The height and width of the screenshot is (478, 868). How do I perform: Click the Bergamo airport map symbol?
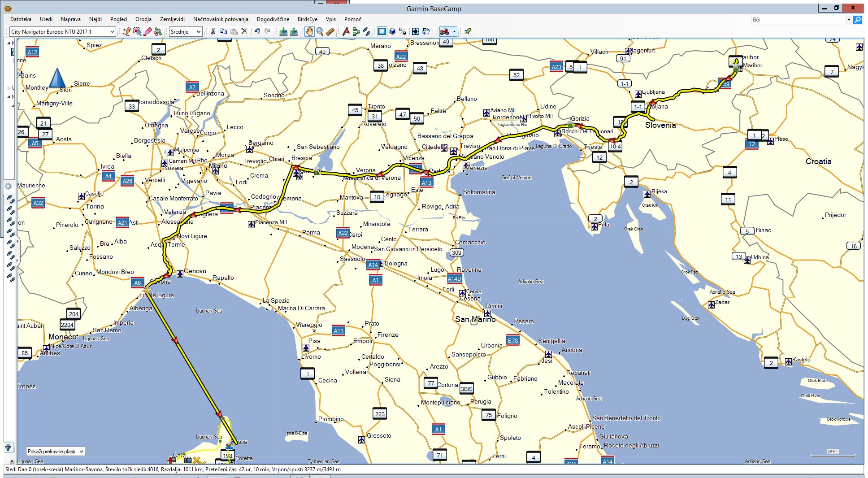250,149
